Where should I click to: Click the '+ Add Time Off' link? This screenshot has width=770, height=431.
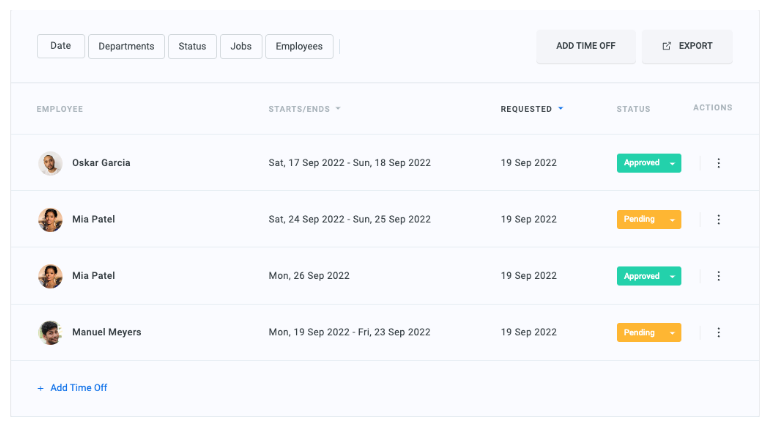click(72, 388)
